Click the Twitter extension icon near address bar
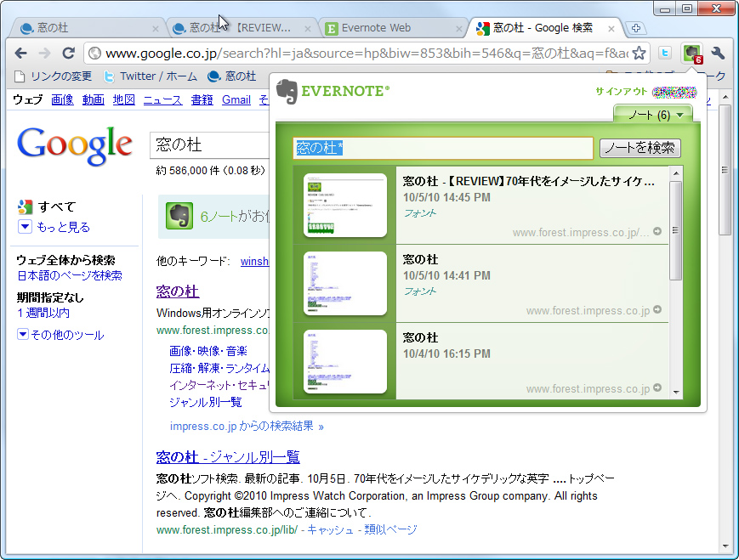Screen dimensions: 739x560 [x=664, y=52]
